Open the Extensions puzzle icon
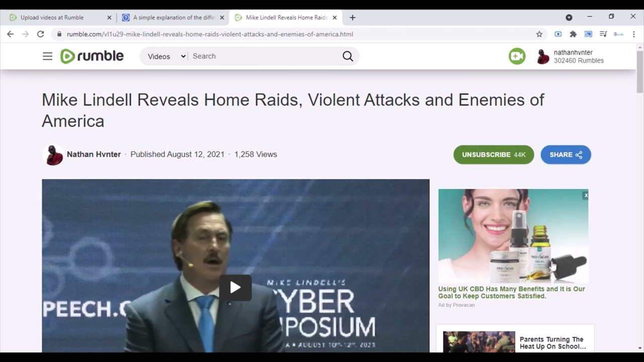 (573, 34)
